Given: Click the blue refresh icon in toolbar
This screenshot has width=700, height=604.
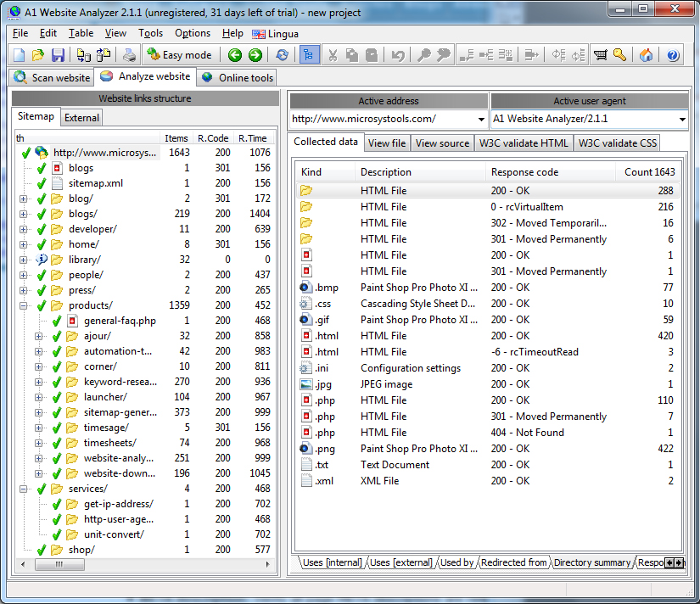Looking at the screenshot, I should (283, 55).
